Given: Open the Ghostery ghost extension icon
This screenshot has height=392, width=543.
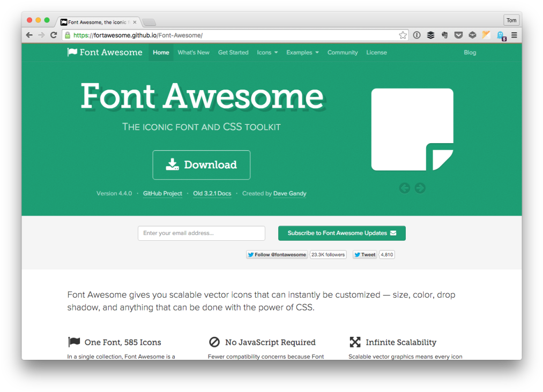Looking at the screenshot, I should tap(500, 35).
